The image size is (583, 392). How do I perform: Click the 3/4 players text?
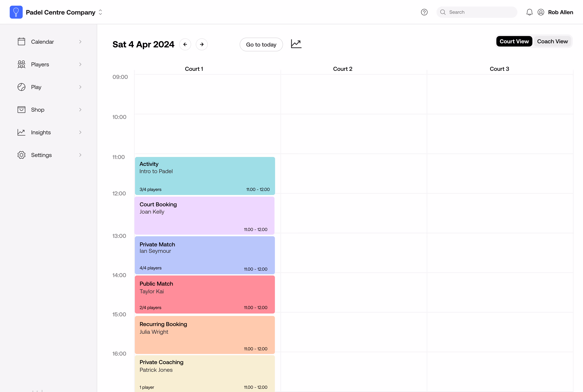[150, 190]
